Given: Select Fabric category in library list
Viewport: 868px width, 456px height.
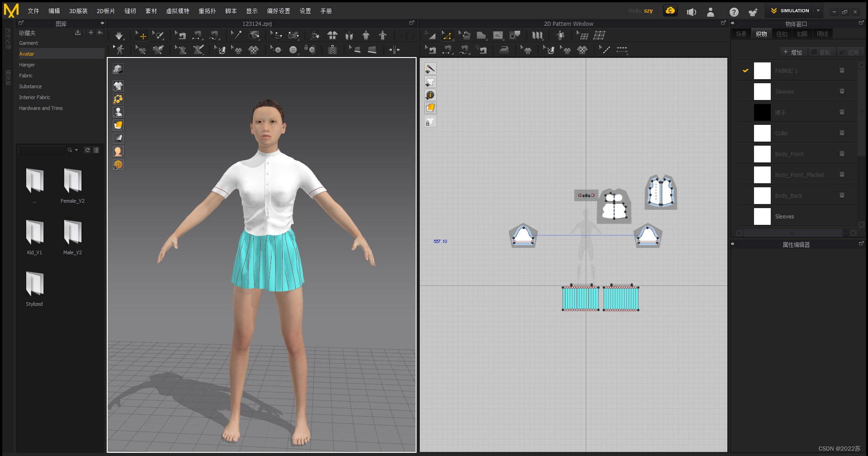Looking at the screenshot, I should coord(26,76).
